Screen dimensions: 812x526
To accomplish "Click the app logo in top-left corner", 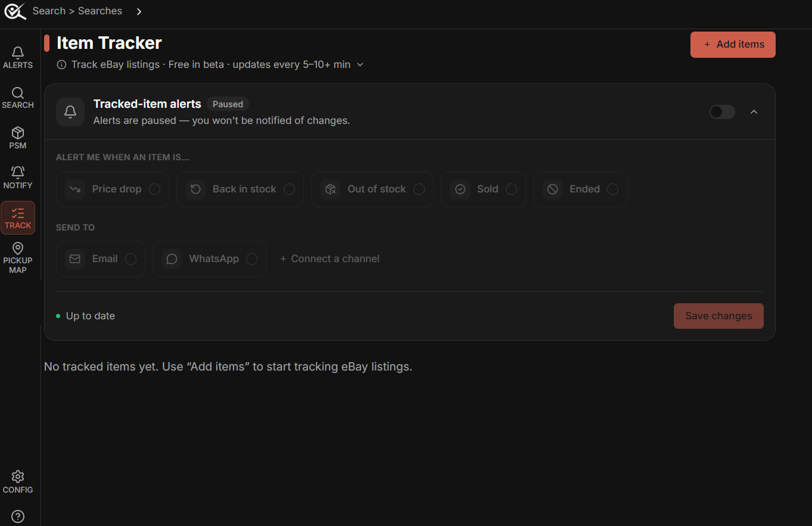I will coord(15,11).
